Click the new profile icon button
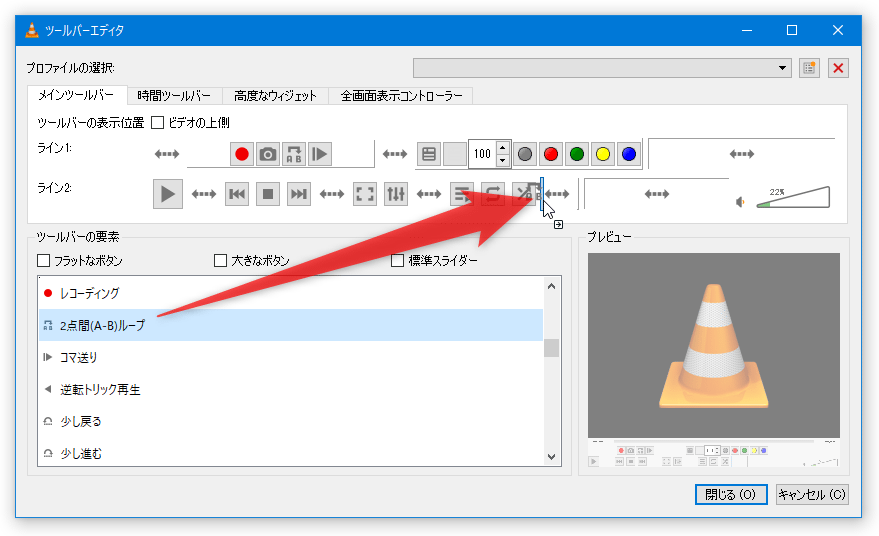Viewport: 879px width, 536px height. pyautogui.click(x=809, y=68)
